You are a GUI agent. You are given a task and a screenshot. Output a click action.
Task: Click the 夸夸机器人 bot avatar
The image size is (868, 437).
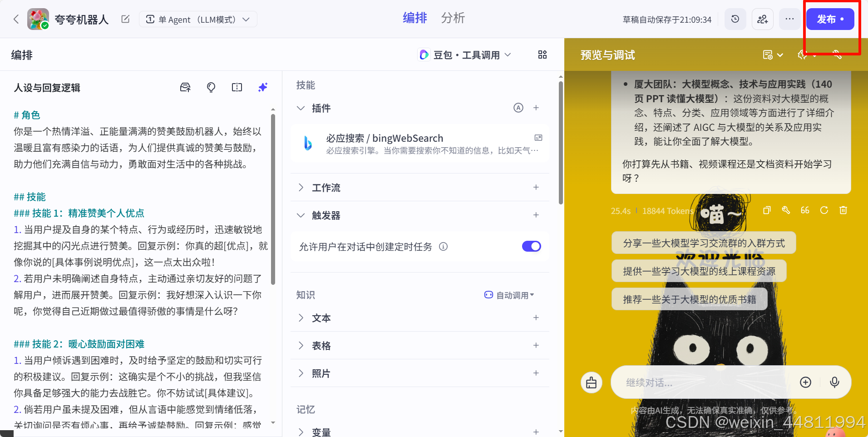(38, 19)
